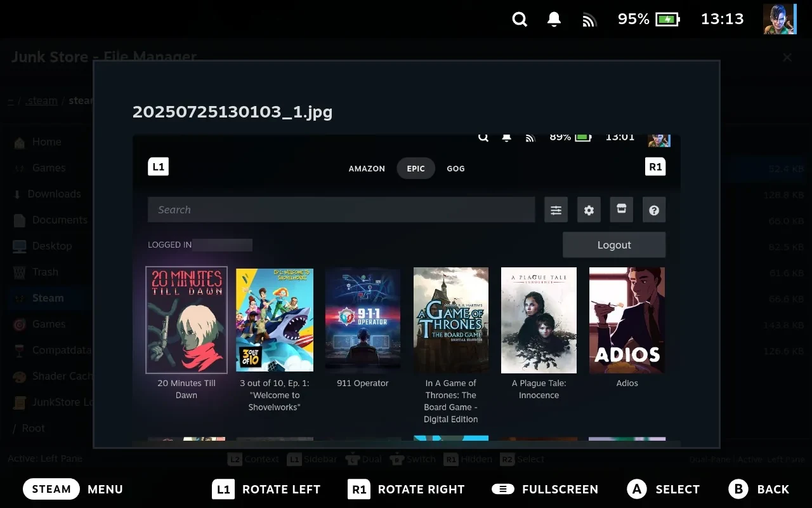Click the 61.6 KB file size

[785, 273]
